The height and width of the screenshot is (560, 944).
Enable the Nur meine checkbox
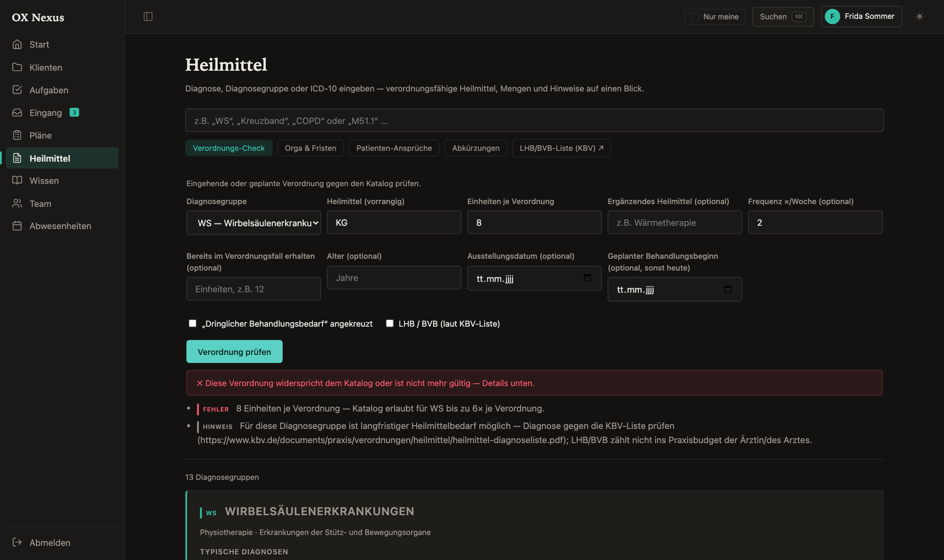tap(695, 17)
